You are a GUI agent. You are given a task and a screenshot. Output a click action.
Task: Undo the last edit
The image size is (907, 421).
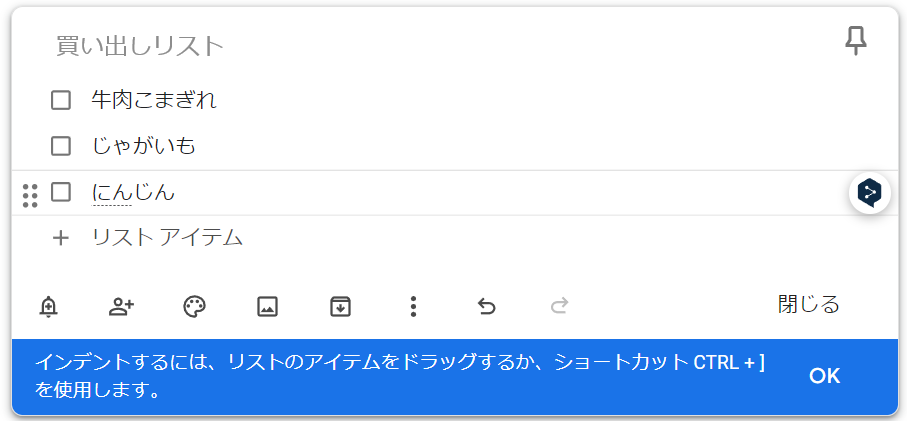click(x=486, y=307)
